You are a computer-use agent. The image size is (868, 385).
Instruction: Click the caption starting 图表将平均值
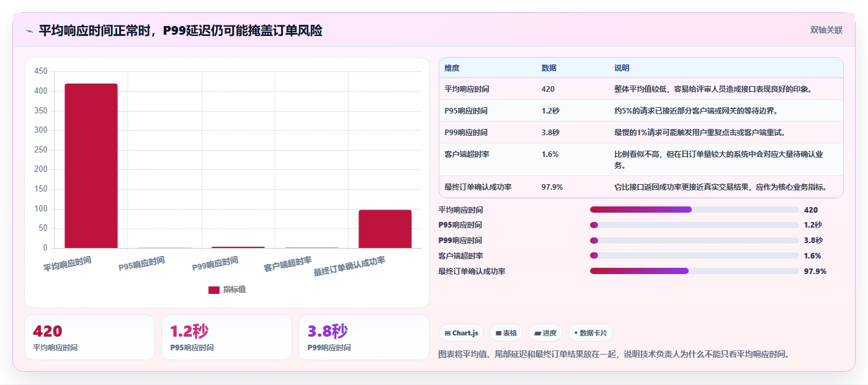click(614, 354)
